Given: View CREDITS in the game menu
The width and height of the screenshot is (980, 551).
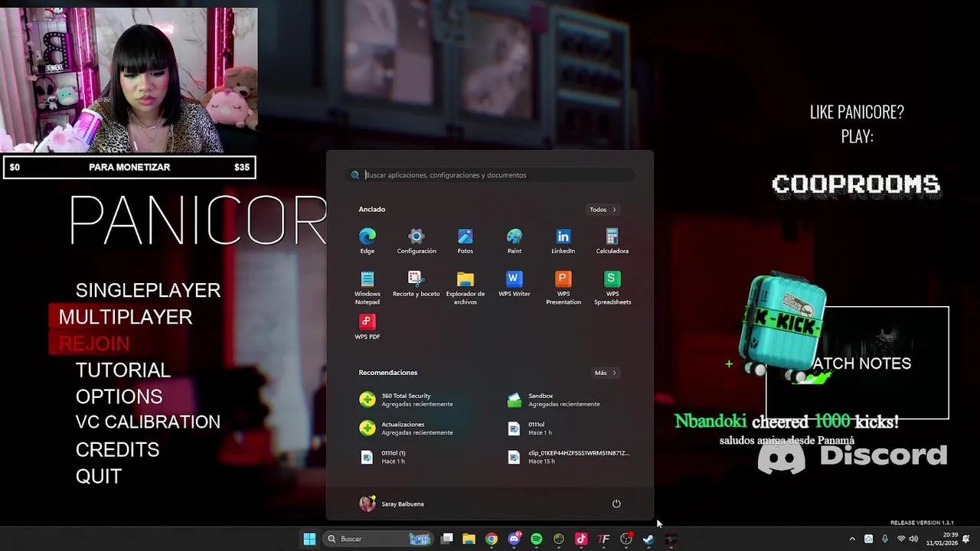Looking at the screenshot, I should [117, 449].
